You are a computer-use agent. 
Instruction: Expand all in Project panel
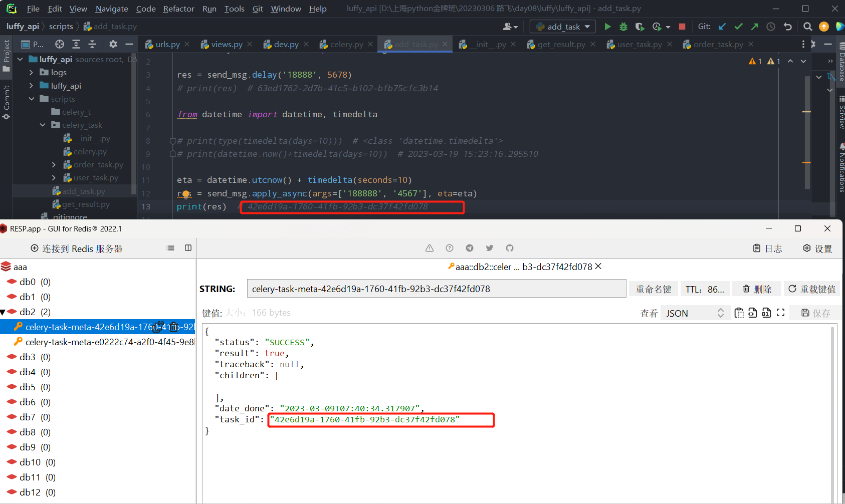coord(76,44)
